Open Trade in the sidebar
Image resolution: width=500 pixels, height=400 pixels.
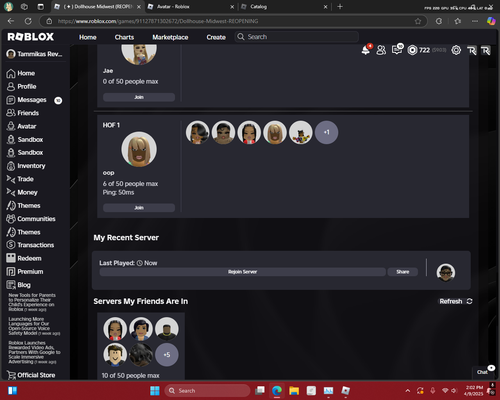(20, 179)
